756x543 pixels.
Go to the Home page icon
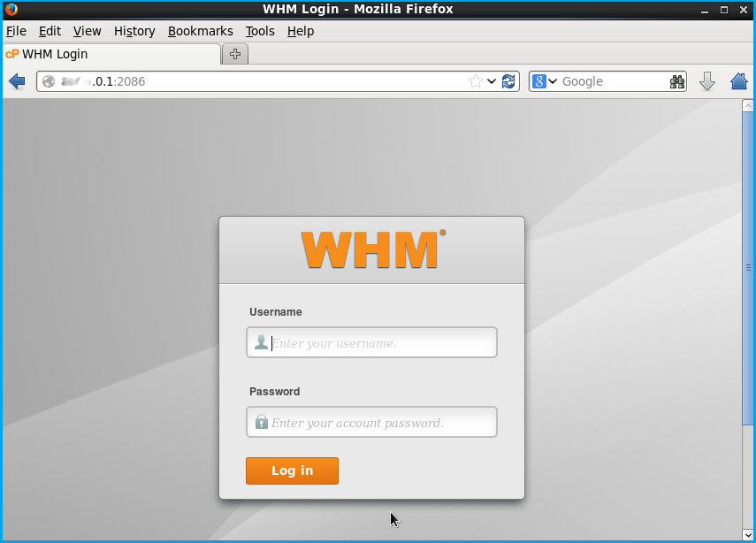point(739,81)
